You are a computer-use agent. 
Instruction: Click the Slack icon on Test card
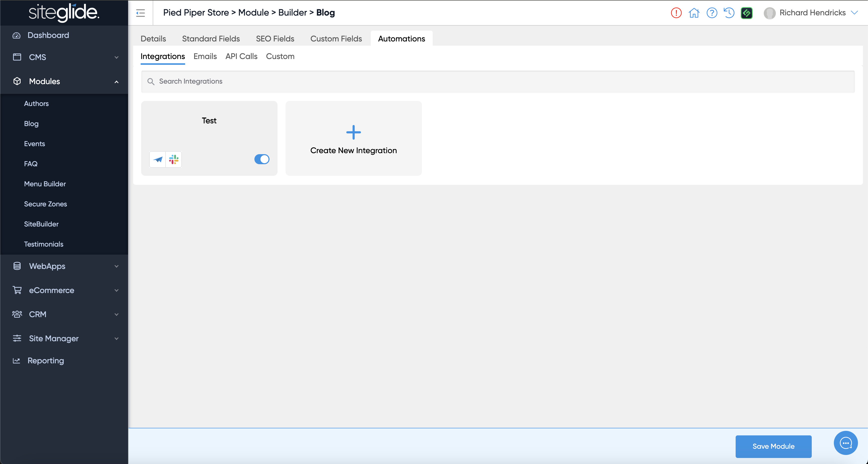[174, 159]
